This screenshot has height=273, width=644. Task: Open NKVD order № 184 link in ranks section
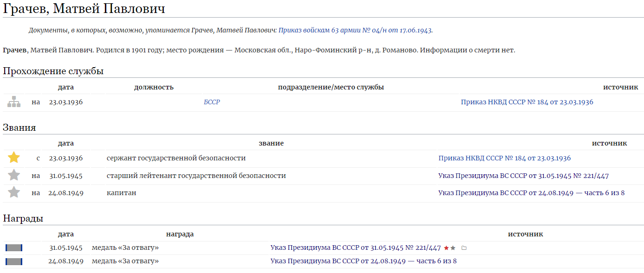click(x=504, y=158)
